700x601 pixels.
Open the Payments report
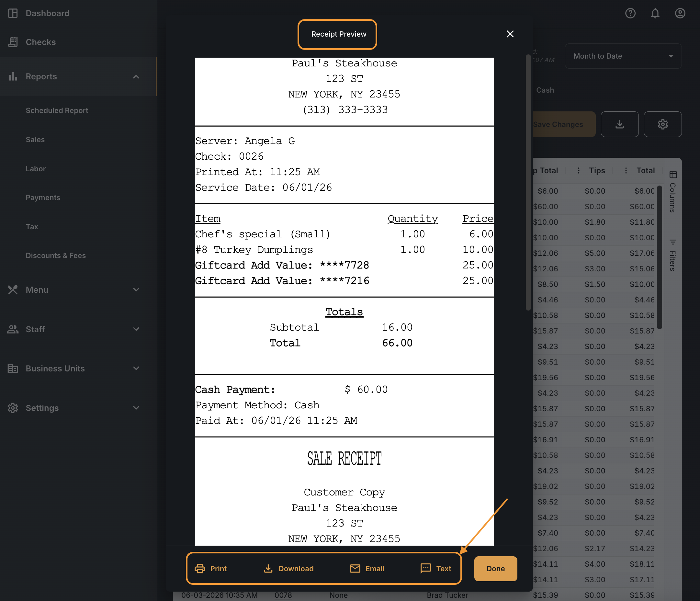(43, 198)
